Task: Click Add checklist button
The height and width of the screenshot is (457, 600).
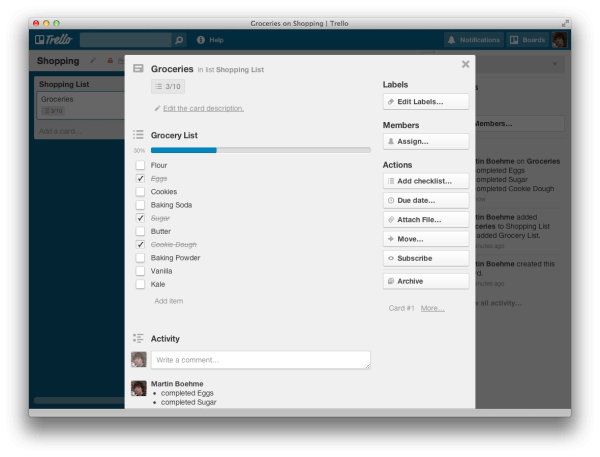Action: [426, 181]
